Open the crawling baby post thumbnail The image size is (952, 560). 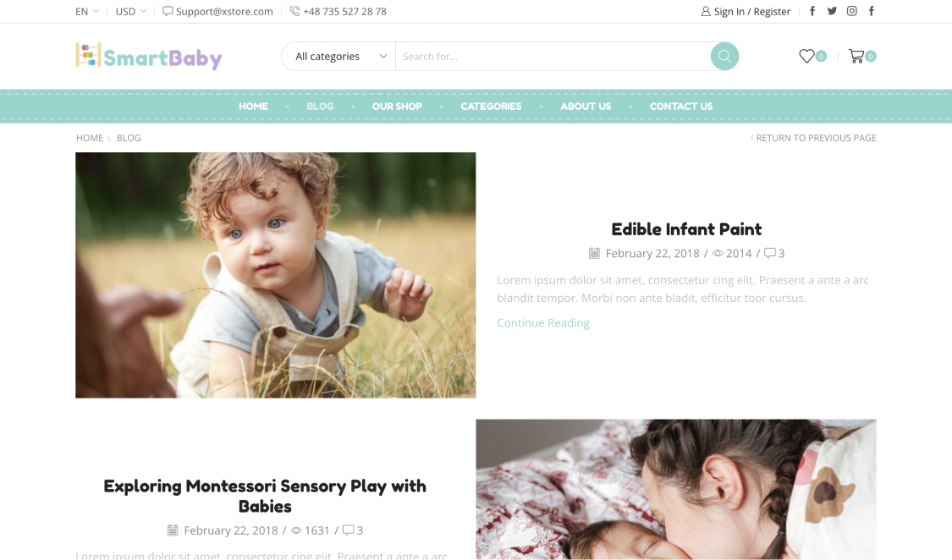(276, 275)
